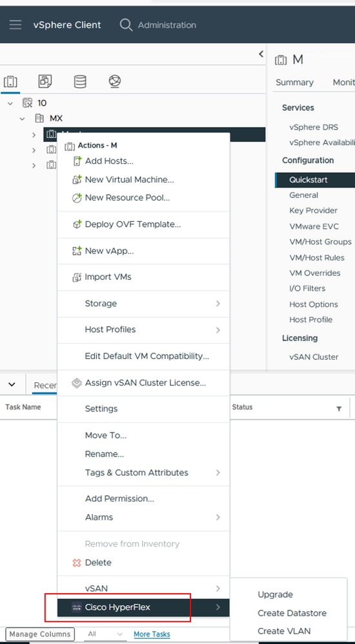The height and width of the screenshot is (644, 355).
Task: Sort by Task Name column header
Action: (x=23, y=407)
